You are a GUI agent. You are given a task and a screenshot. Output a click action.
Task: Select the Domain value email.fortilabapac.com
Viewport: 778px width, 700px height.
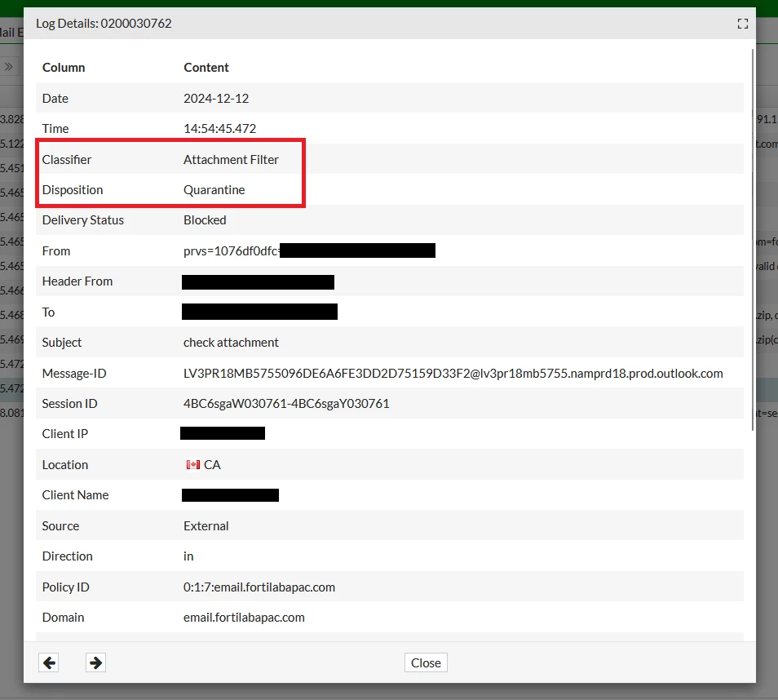244,617
